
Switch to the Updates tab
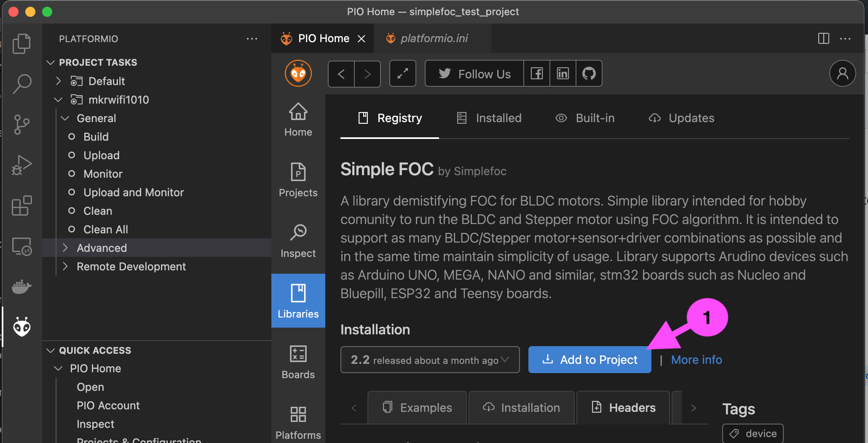(x=681, y=118)
